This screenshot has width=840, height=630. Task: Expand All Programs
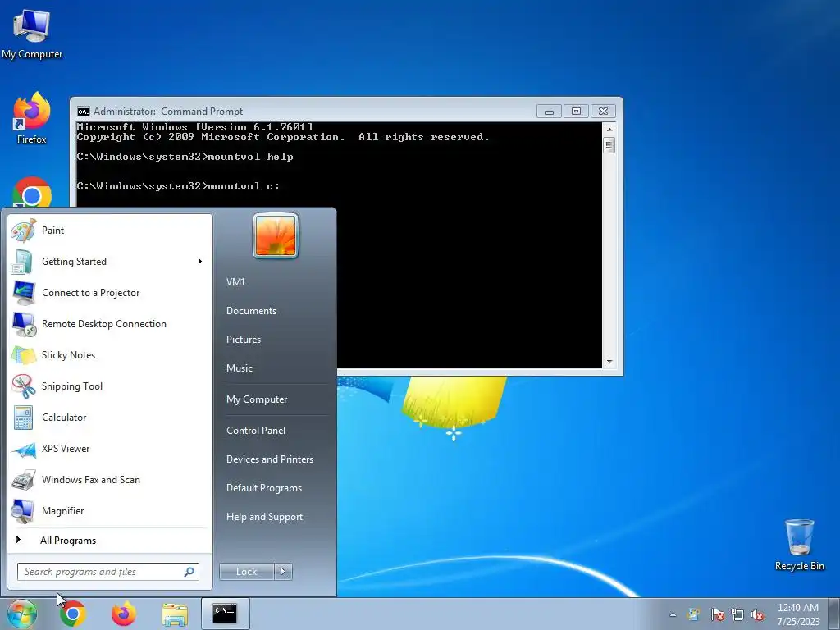110,541
